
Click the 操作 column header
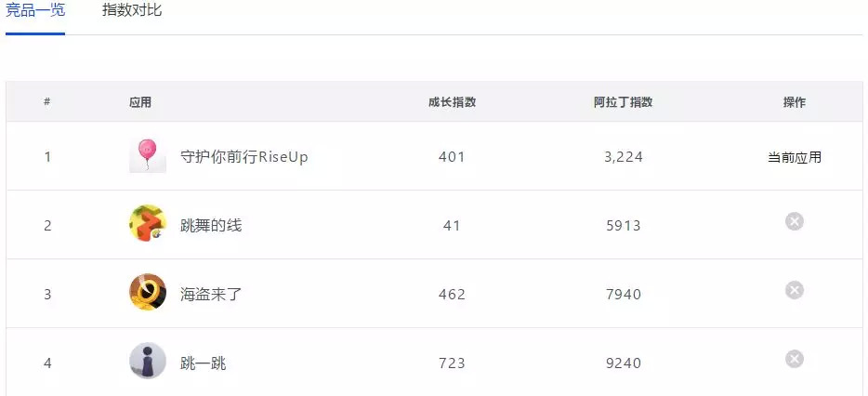(x=794, y=102)
